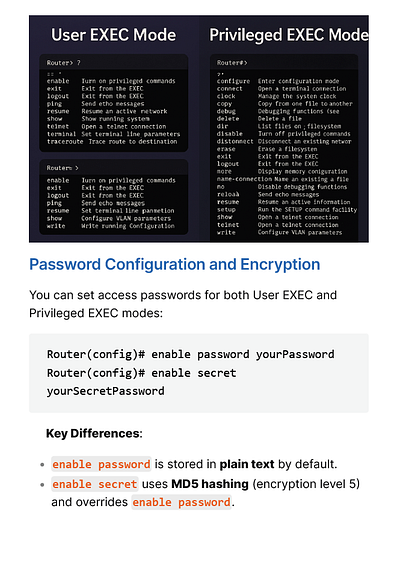This screenshot has height=561, width=400.
Task: Click the 'setup' command in Privileged list
Action: tap(226, 210)
